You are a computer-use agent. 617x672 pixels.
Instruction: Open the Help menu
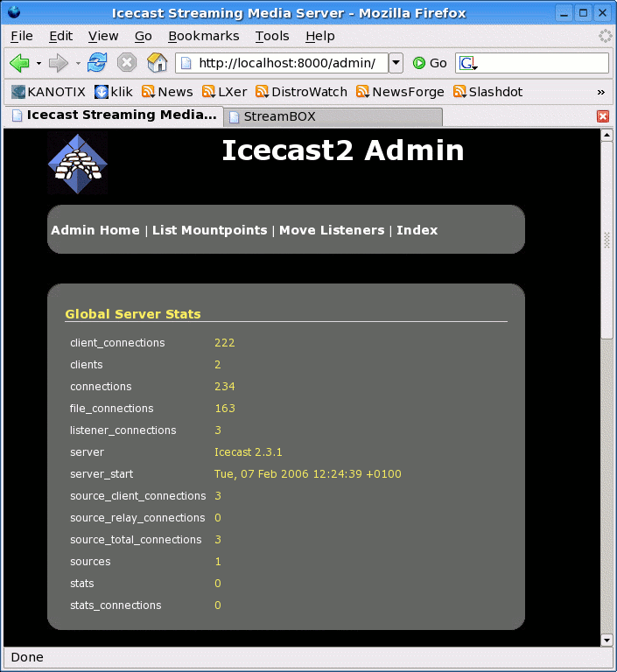point(319,36)
